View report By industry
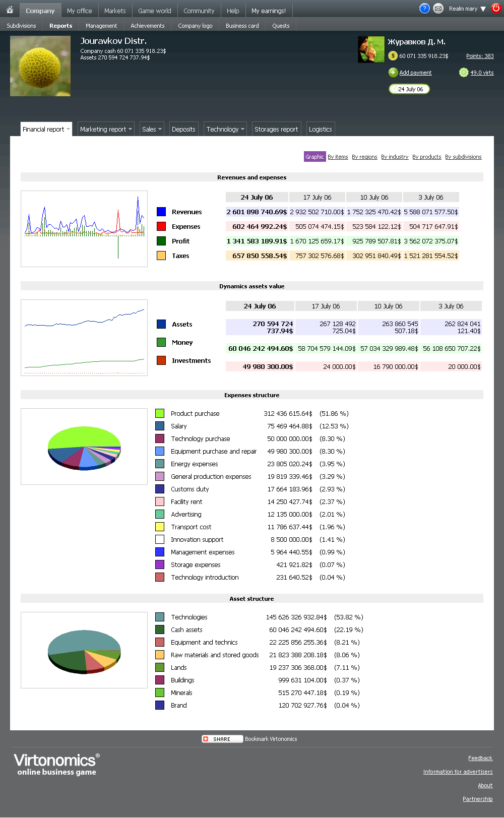 click(395, 157)
